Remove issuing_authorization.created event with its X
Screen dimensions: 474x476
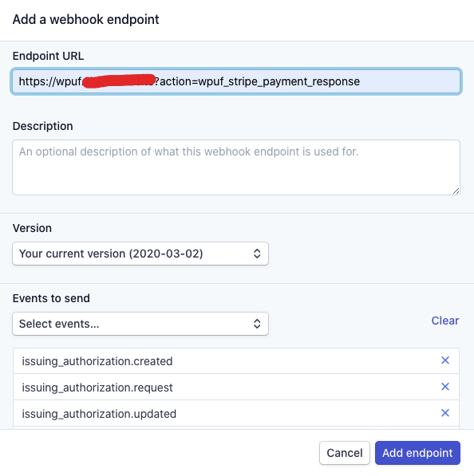[444, 360]
